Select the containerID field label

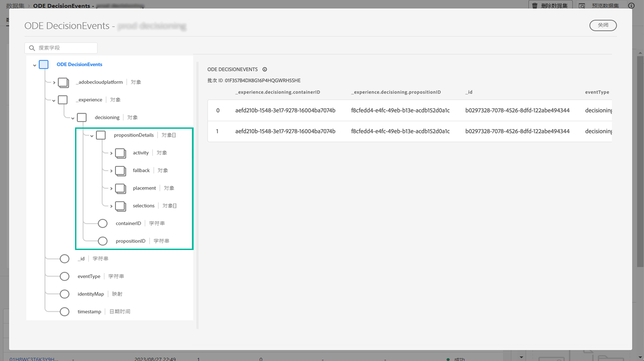coord(128,223)
